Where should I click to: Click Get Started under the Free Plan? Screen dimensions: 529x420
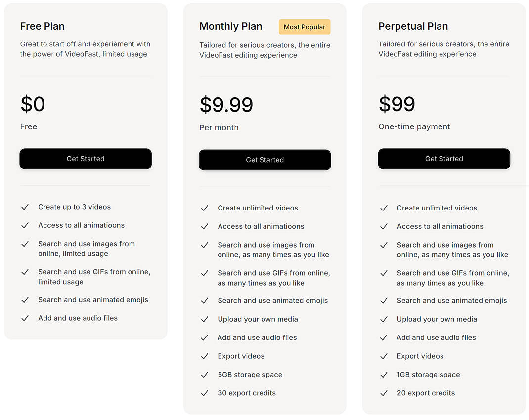tap(85, 159)
